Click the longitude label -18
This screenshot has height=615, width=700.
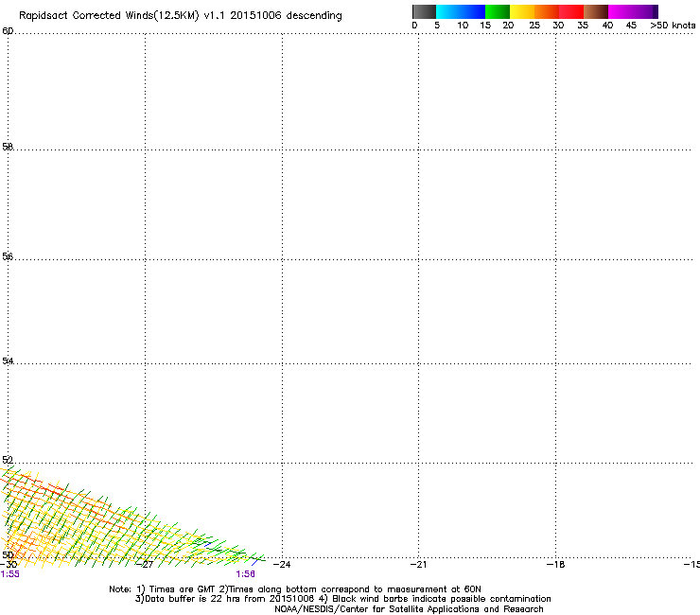[x=555, y=565]
